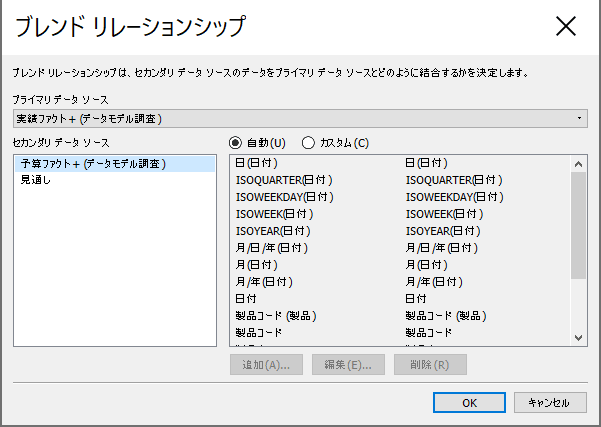Click right column 月/日/年(日付) entry

[x=442, y=248]
